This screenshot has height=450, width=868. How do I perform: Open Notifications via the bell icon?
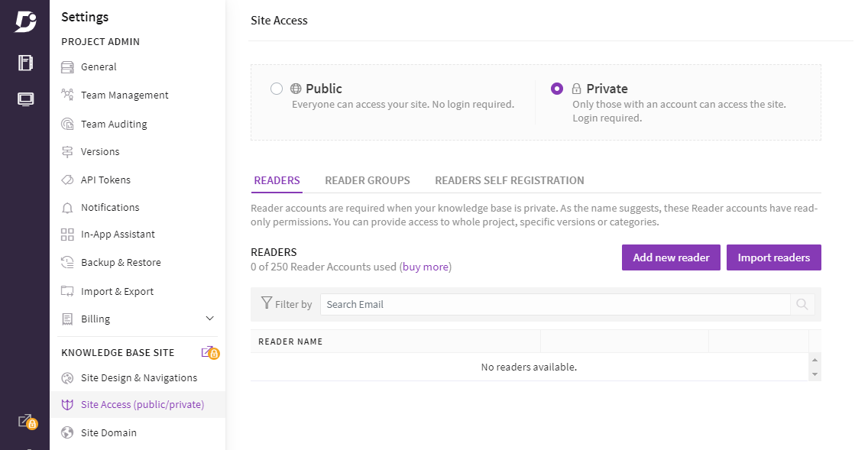click(x=68, y=207)
